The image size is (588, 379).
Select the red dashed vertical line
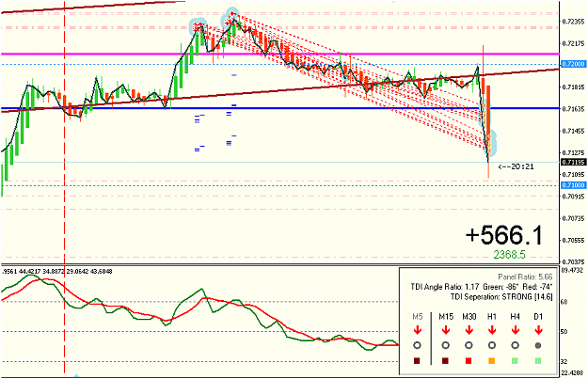(65, 187)
